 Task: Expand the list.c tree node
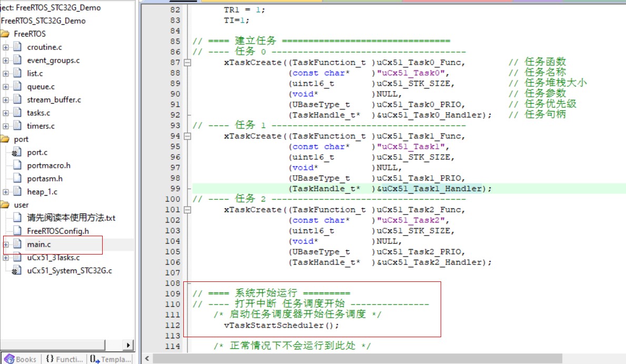[6, 74]
